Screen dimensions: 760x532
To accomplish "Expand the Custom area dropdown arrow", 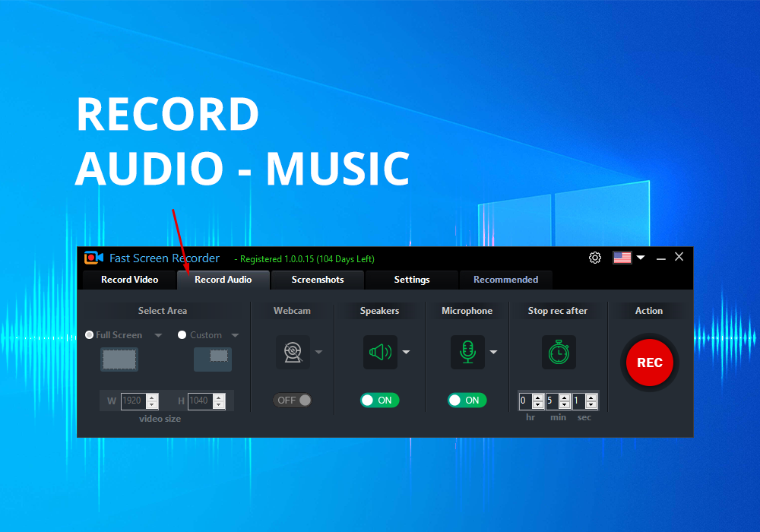I will pyautogui.click(x=235, y=335).
